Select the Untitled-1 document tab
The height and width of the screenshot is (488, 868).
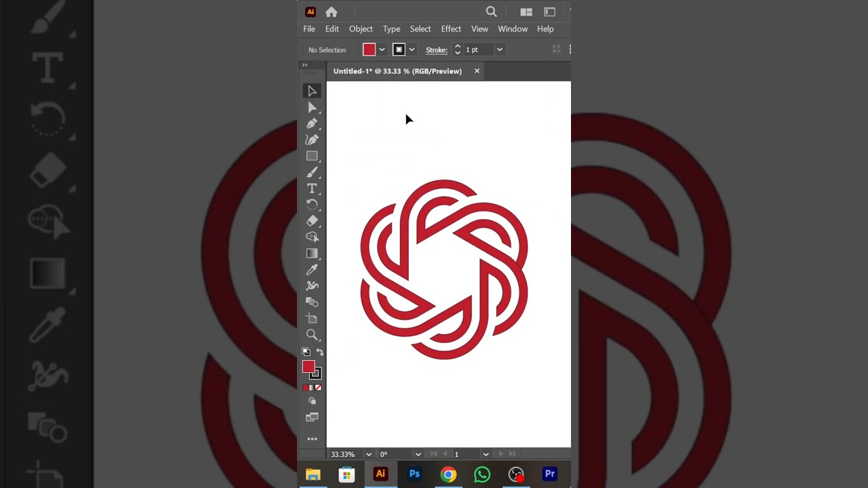(397, 71)
